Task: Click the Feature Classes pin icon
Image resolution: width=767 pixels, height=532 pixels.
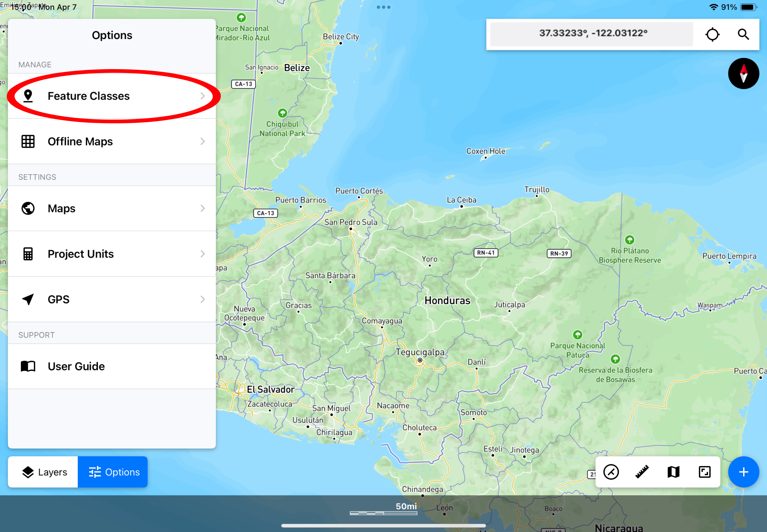Action: (x=28, y=96)
